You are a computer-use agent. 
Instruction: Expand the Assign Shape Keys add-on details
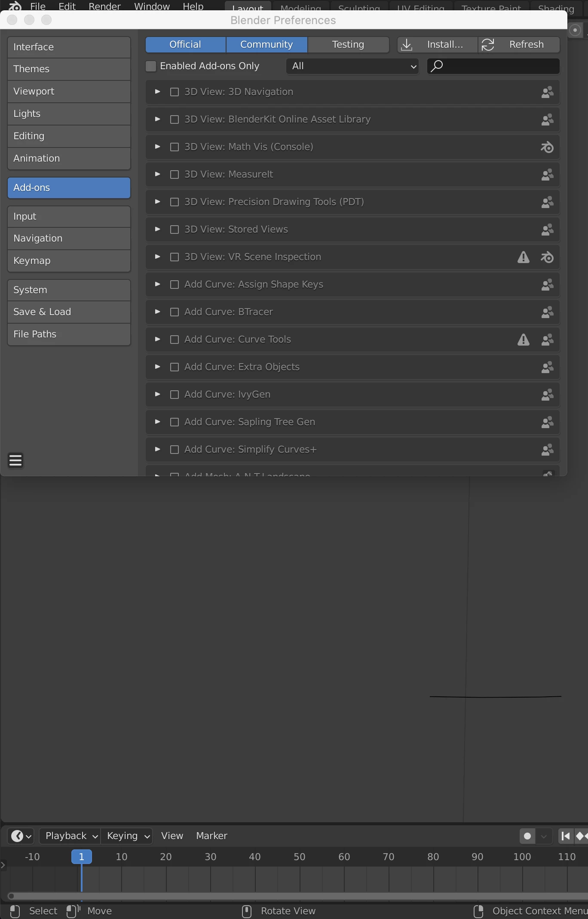(157, 284)
